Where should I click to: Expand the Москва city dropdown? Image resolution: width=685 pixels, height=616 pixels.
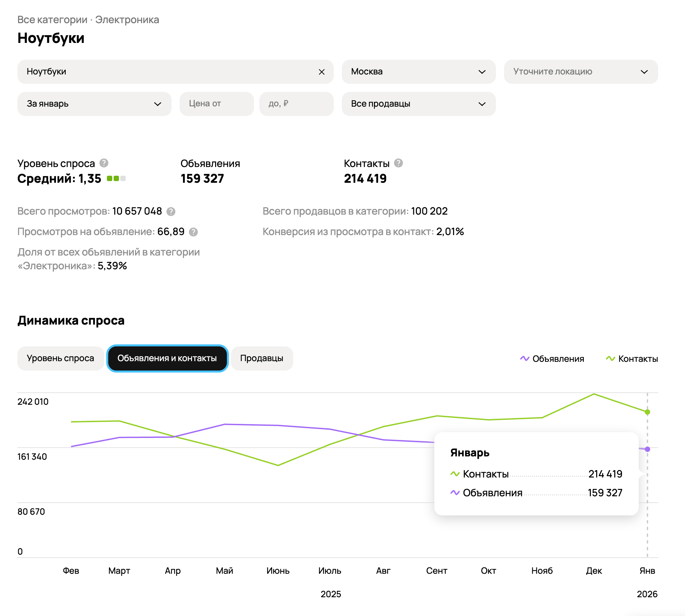419,72
